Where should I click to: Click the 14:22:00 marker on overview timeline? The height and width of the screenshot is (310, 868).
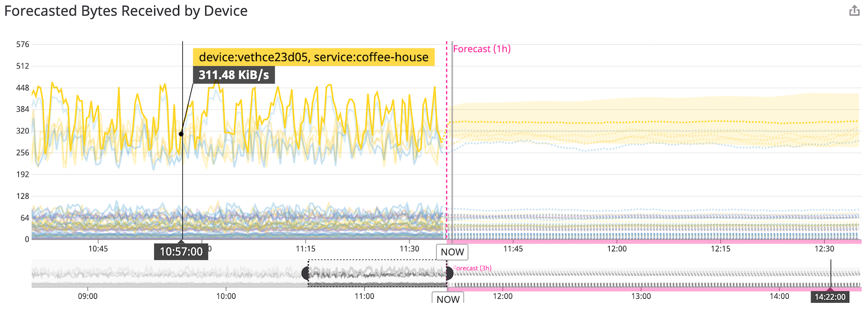[x=830, y=297]
